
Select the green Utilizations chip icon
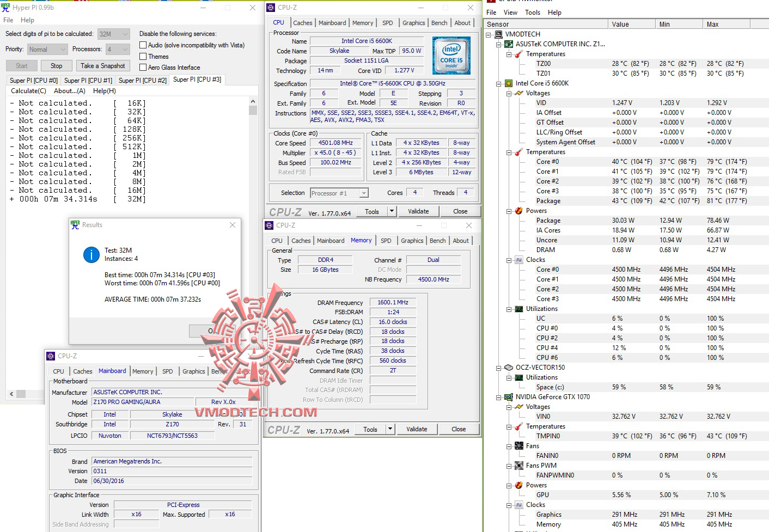[518, 309]
